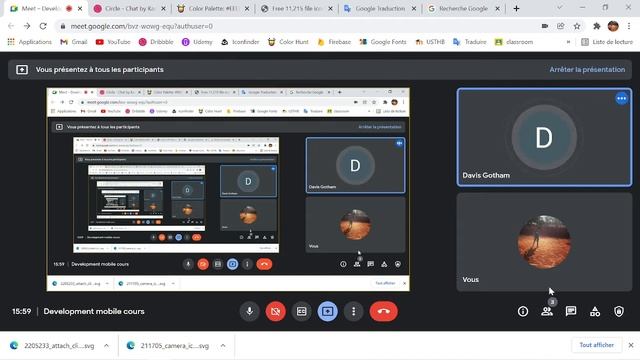This screenshot has width=640, height=360.
Task: Select the Vous participant tile
Action: (x=544, y=242)
